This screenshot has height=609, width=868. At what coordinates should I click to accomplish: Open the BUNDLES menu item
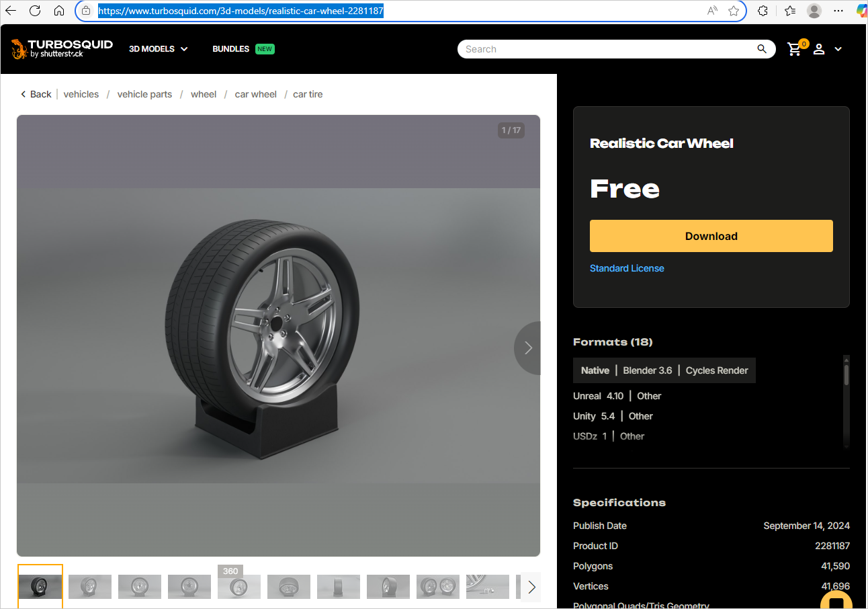[x=230, y=49]
